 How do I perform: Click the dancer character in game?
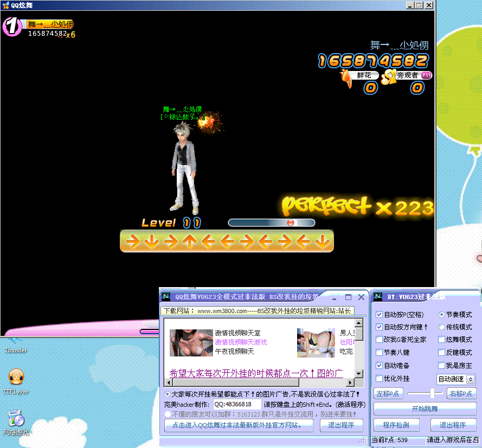coord(185,168)
